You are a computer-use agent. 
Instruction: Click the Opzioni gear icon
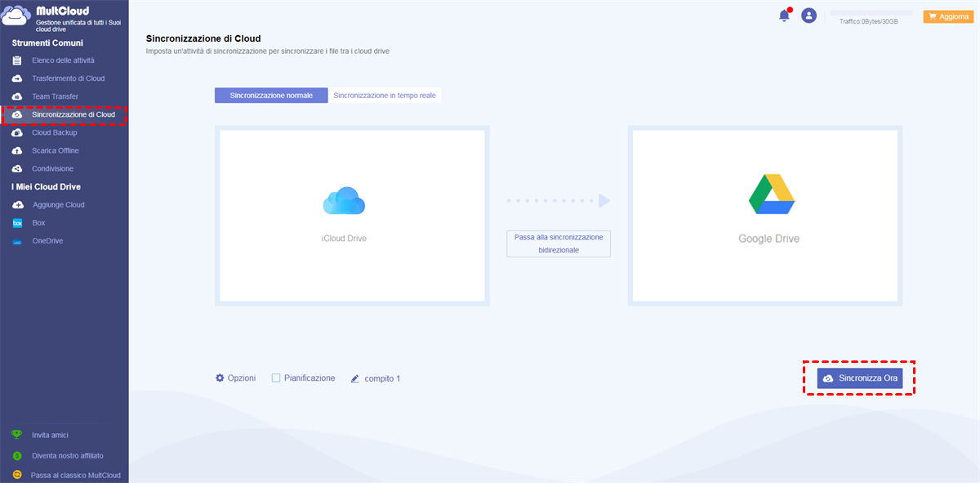click(220, 378)
